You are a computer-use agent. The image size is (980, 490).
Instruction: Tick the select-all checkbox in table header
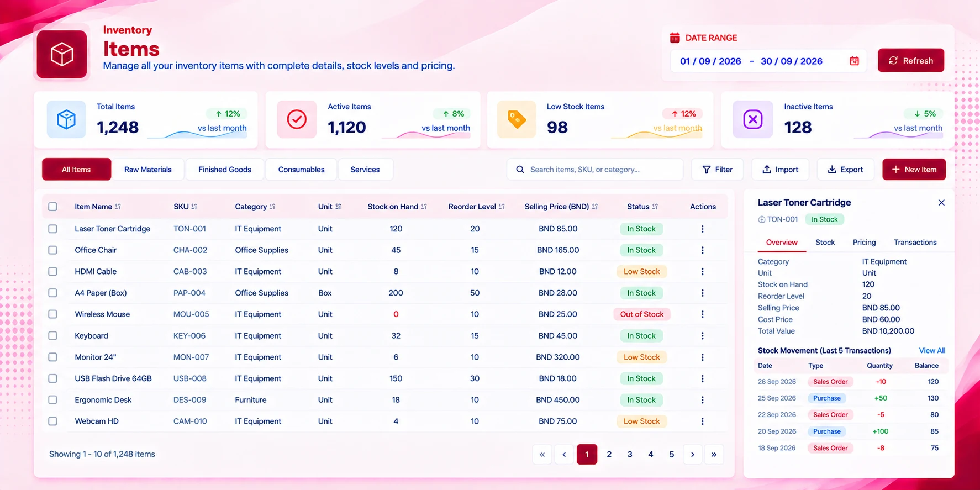(x=52, y=207)
